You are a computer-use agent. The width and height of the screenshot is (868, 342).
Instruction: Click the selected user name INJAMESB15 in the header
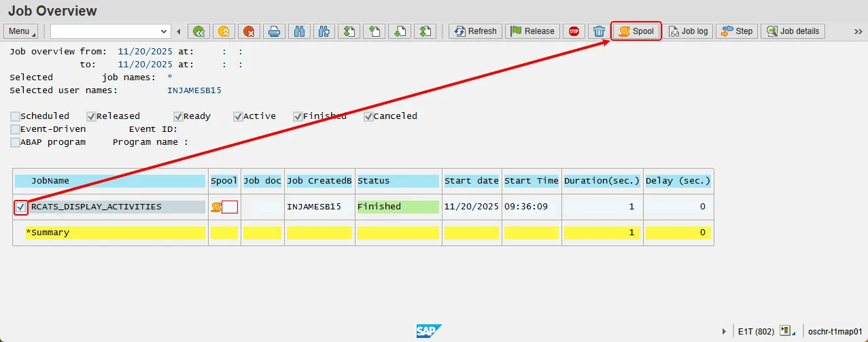194,90
